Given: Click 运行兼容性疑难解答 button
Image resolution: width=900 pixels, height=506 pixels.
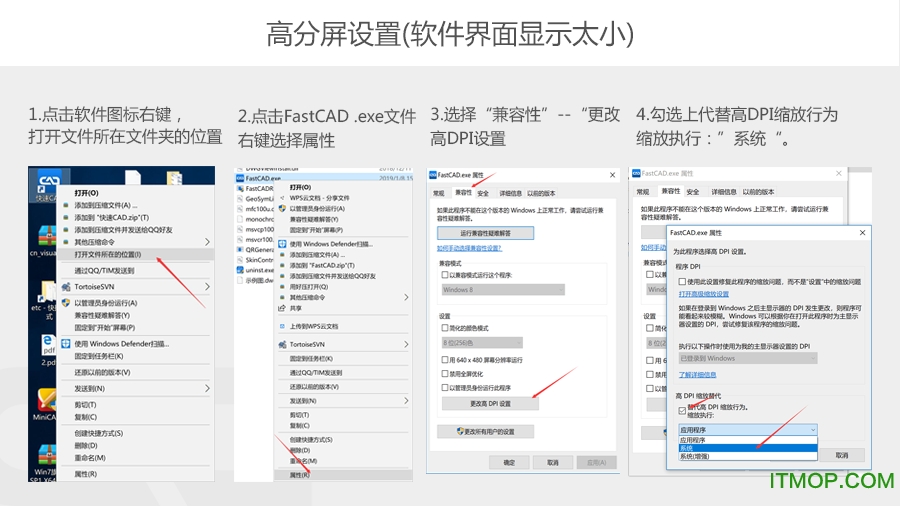Looking at the screenshot, I should [486, 233].
